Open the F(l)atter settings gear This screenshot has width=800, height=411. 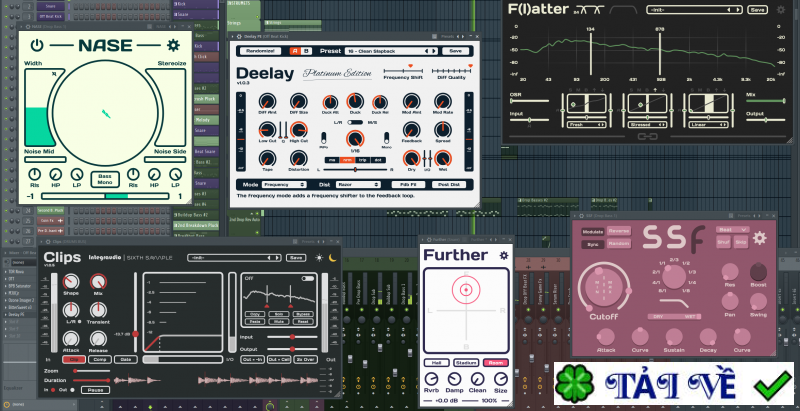pyautogui.click(x=781, y=10)
